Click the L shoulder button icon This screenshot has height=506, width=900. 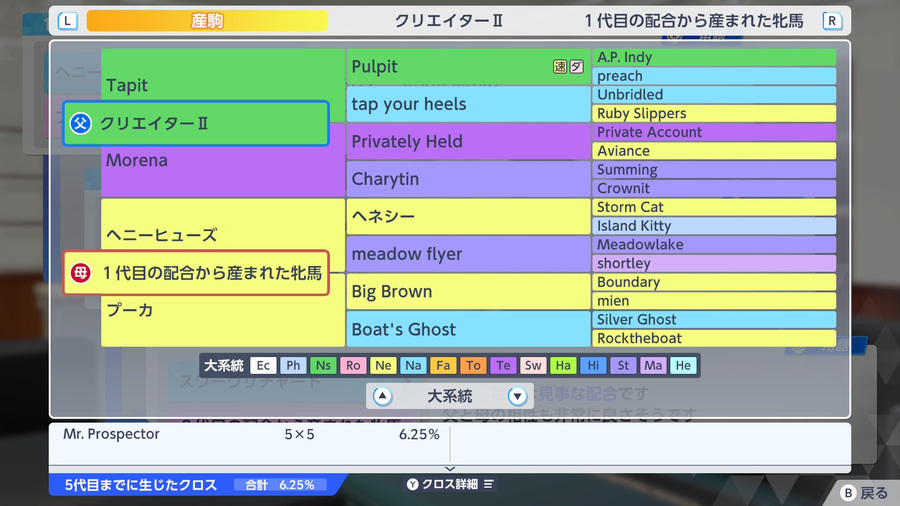[x=68, y=21]
